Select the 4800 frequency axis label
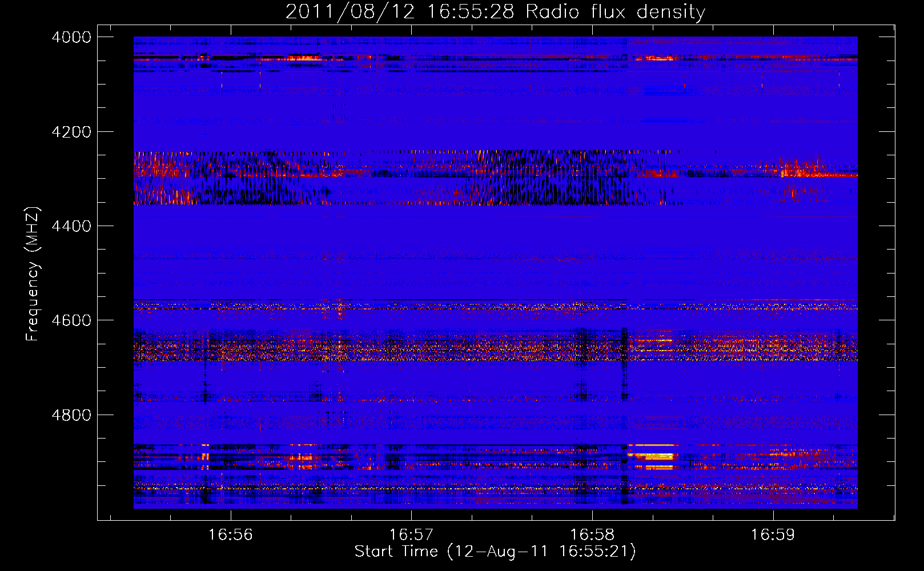Image resolution: width=924 pixels, height=571 pixels. pos(71,415)
